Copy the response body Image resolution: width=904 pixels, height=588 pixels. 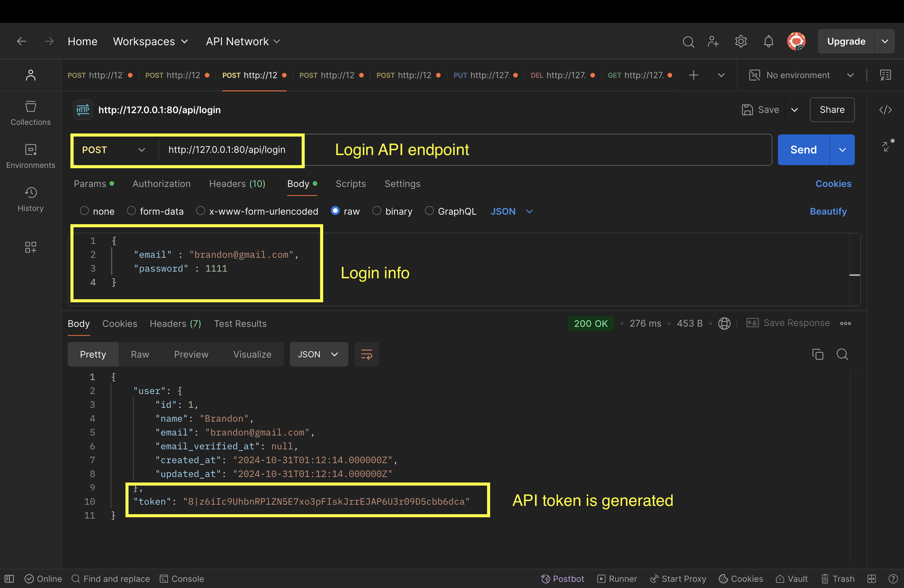[817, 354]
